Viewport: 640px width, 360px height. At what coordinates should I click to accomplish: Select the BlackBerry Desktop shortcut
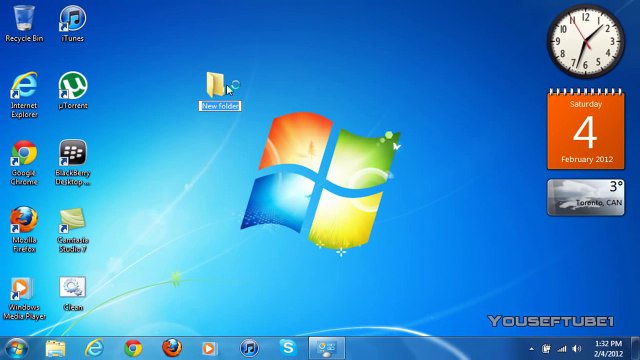73,162
